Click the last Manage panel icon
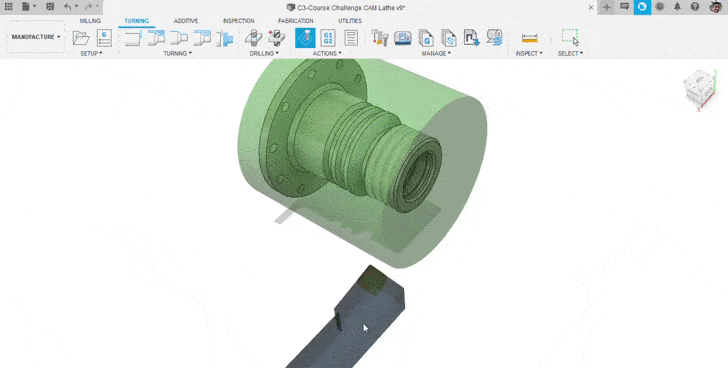Image resolution: width=728 pixels, height=368 pixels. pyautogui.click(x=495, y=38)
